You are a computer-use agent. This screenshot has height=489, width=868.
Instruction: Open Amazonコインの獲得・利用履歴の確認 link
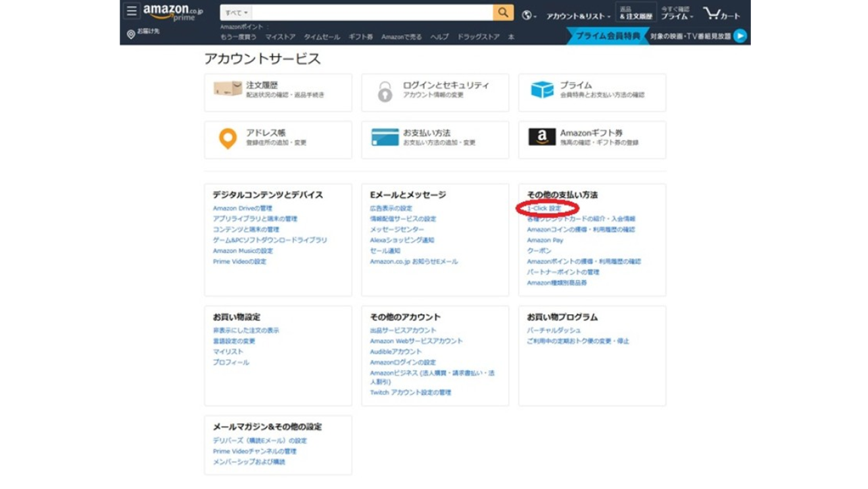[581, 230]
